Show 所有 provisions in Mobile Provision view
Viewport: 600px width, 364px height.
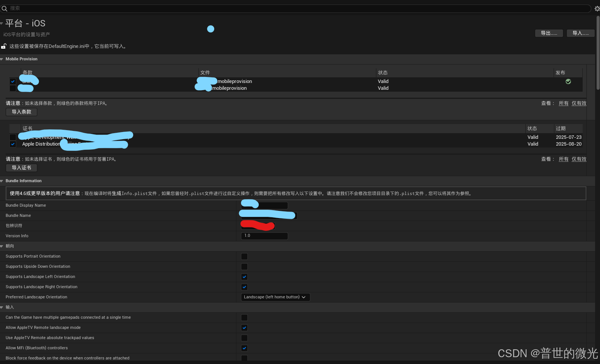(x=563, y=103)
